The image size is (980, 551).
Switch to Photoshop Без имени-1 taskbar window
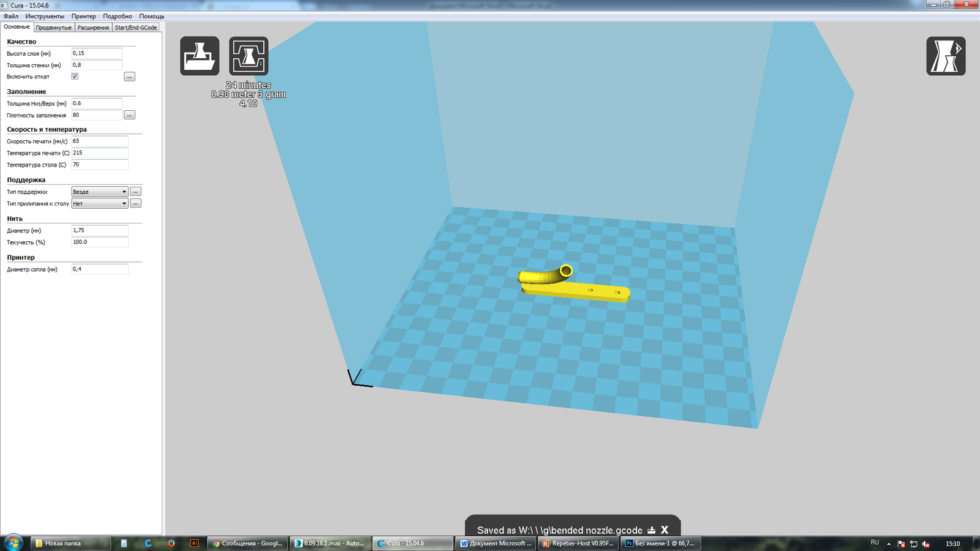(x=661, y=543)
